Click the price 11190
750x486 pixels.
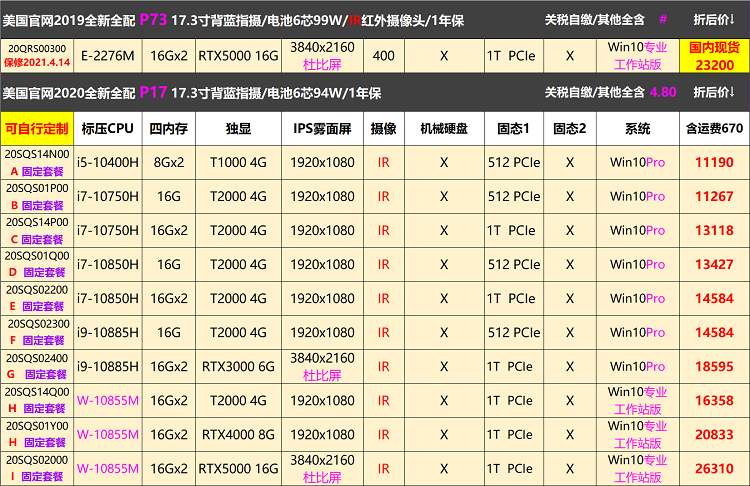click(714, 163)
